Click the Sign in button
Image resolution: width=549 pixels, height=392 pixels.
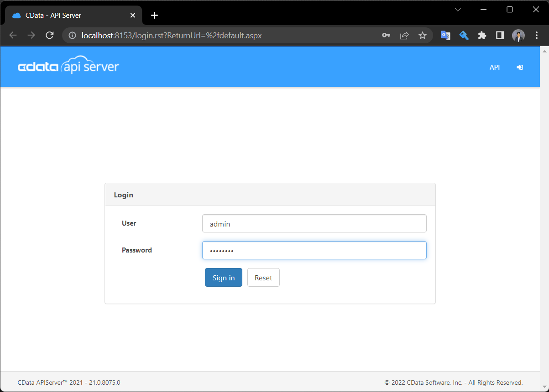coord(224,278)
